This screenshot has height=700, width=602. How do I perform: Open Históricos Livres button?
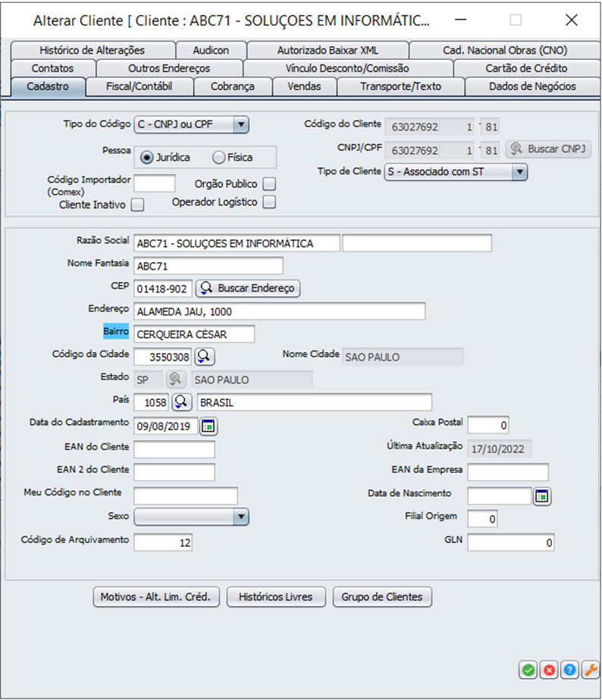276,597
